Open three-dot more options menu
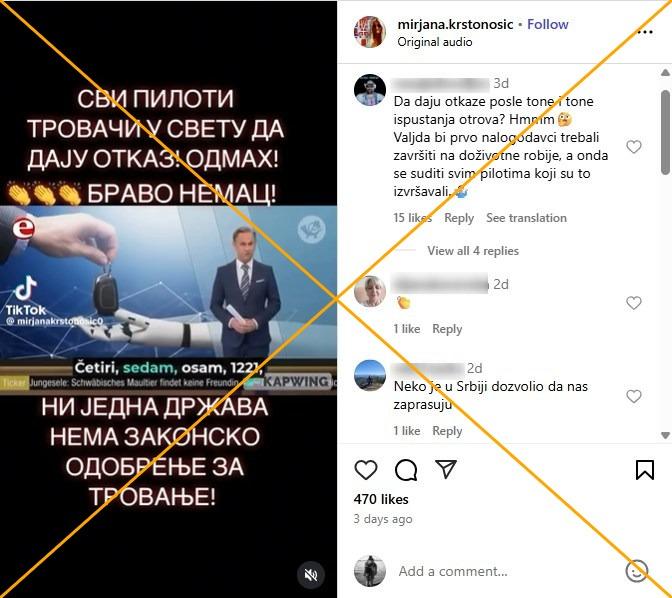This screenshot has width=672, height=598. (x=645, y=32)
